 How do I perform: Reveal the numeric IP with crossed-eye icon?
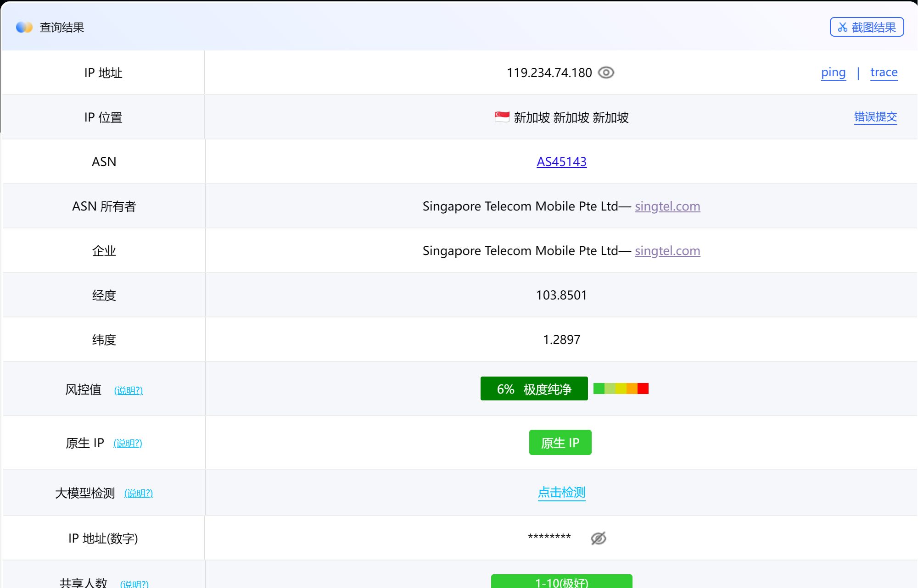click(x=598, y=538)
